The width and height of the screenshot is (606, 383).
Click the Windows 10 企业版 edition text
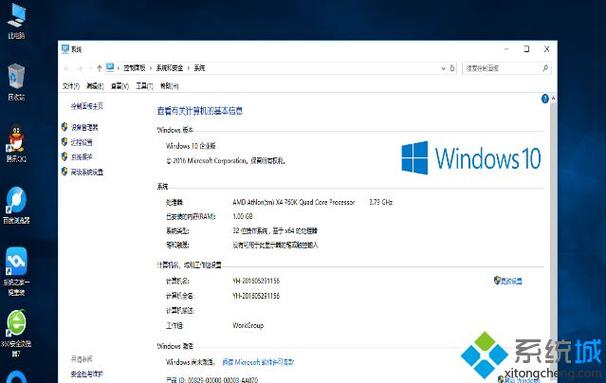[x=191, y=146]
